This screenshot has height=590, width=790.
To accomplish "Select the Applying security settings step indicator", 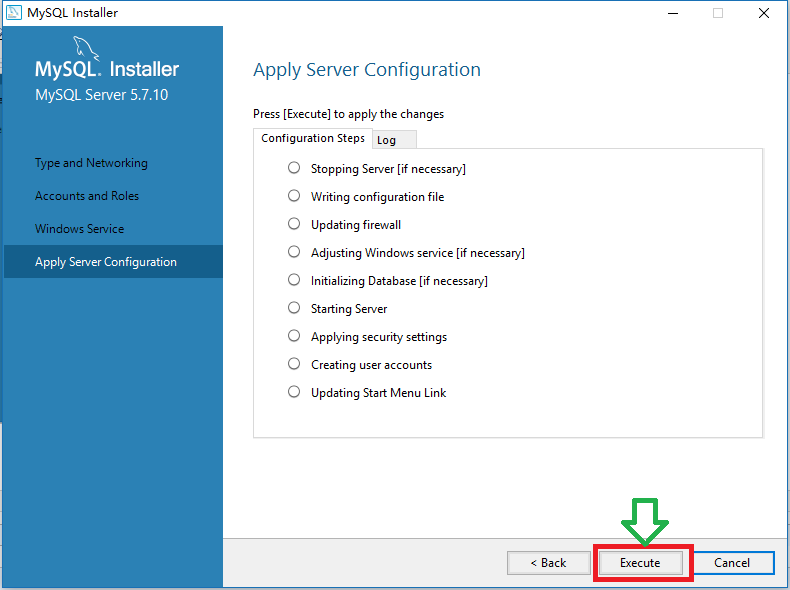I will tap(294, 336).
